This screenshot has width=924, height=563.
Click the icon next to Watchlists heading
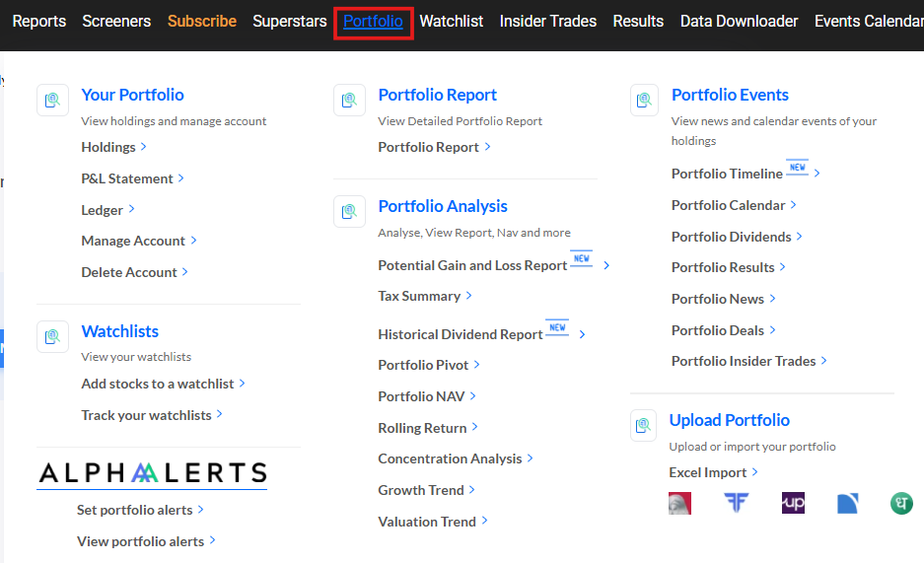click(52, 337)
